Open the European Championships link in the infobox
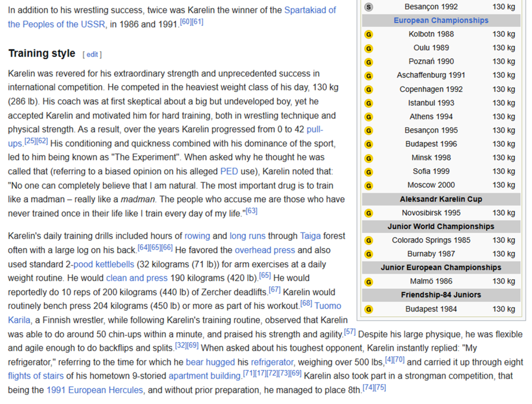The width and height of the screenshot is (532, 404). coord(441,20)
